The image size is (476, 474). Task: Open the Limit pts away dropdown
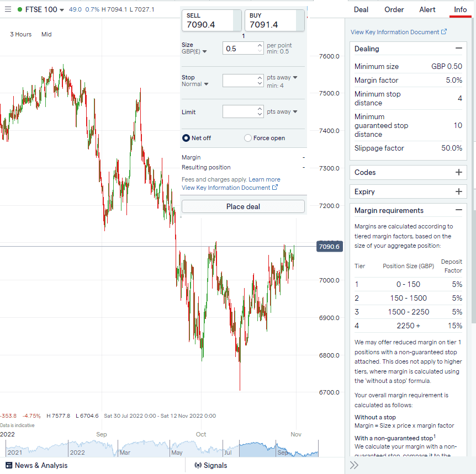(x=282, y=112)
